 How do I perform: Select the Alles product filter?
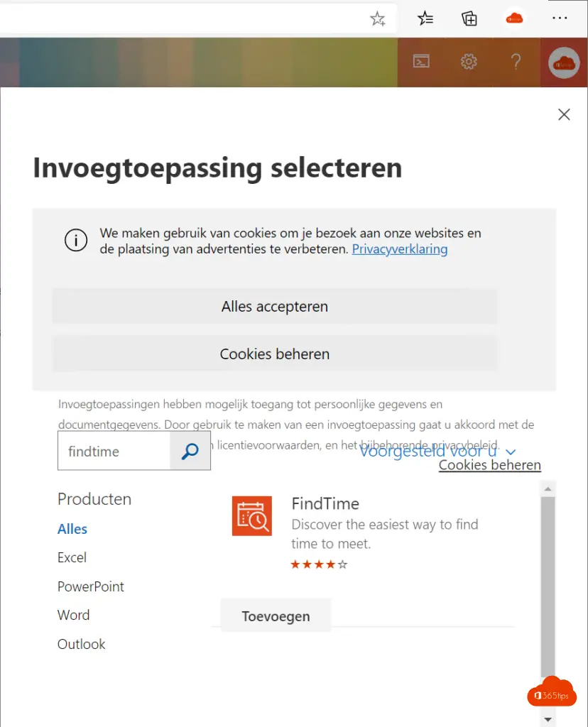pos(72,529)
